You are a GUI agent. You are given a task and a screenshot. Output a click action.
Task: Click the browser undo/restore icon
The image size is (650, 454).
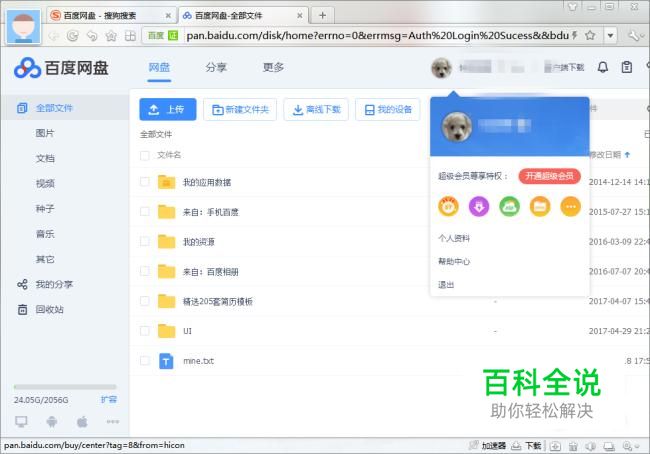click(92, 36)
